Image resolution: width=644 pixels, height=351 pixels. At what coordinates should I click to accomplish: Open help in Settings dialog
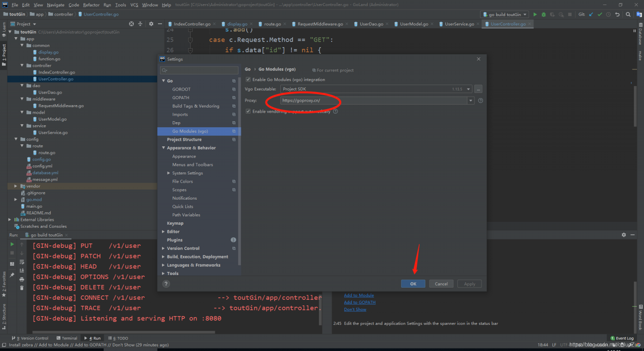[166, 284]
